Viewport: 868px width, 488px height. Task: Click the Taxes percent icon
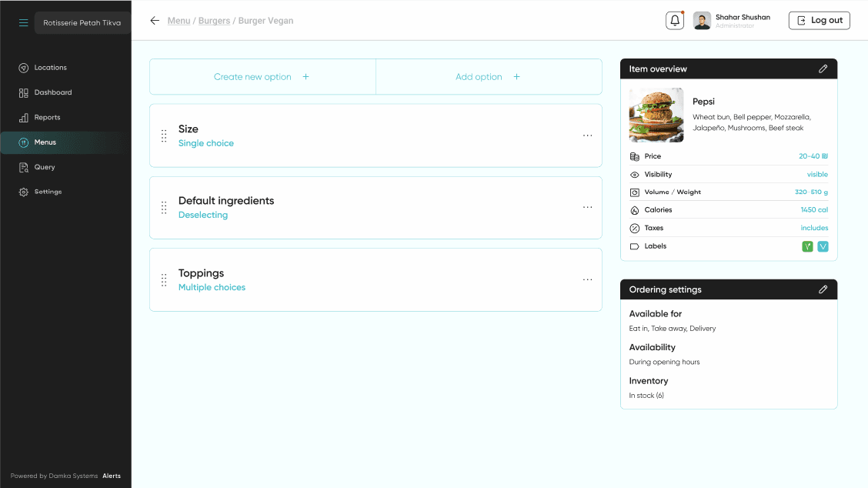click(634, 228)
